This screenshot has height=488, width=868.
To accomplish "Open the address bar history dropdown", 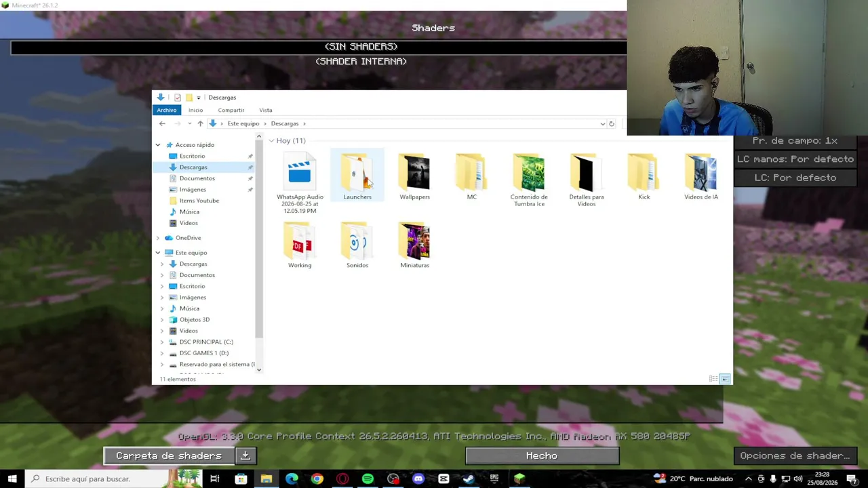I will pos(602,123).
